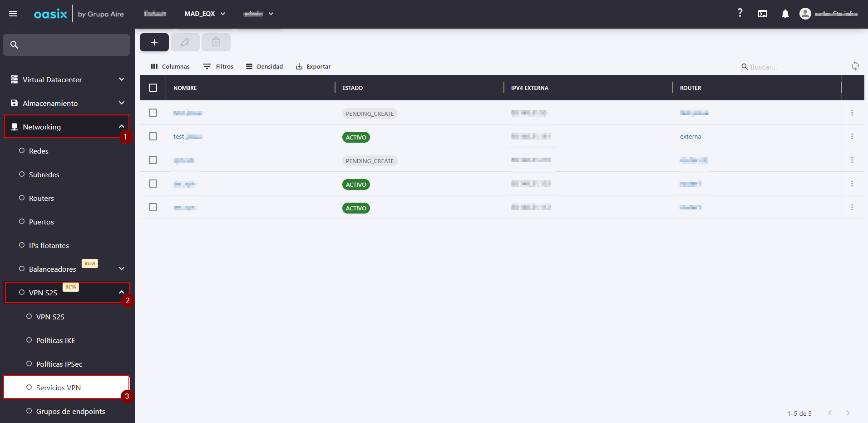The height and width of the screenshot is (423, 868).
Task: Click the plus button to add VPN service
Action: coord(154,42)
